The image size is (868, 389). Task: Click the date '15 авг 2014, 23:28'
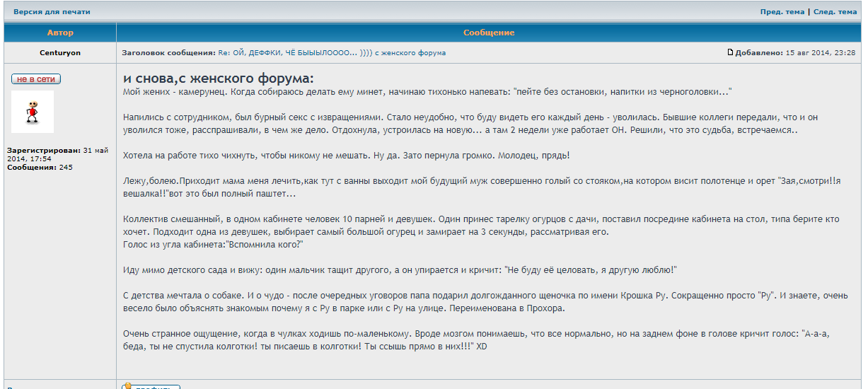pos(821,53)
